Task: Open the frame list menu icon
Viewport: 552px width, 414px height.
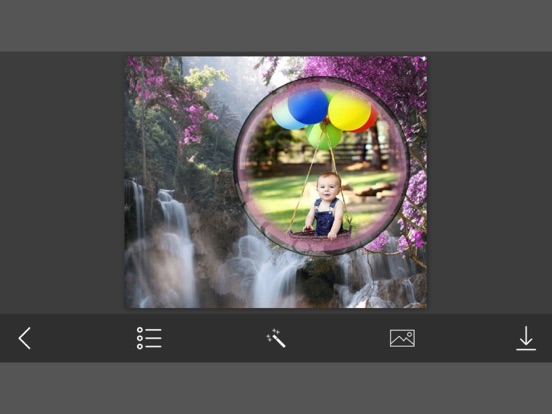Action: pos(149,338)
